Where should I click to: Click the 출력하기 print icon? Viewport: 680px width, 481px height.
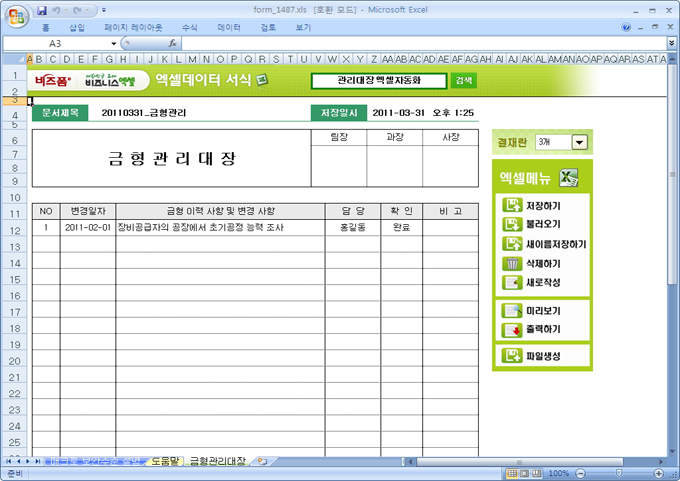click(x=512, y=330)
